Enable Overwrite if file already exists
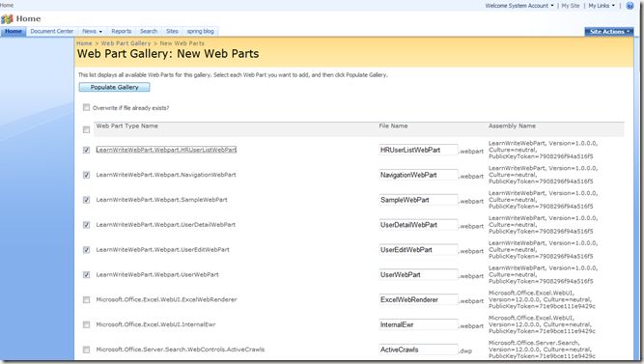The width and height of the screenshot is (644, 364). (86, 107)
